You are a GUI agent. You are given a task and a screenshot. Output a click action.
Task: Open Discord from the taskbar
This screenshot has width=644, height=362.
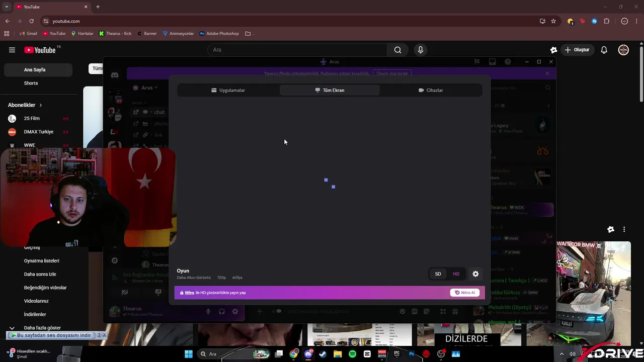(x=308, y=354)
